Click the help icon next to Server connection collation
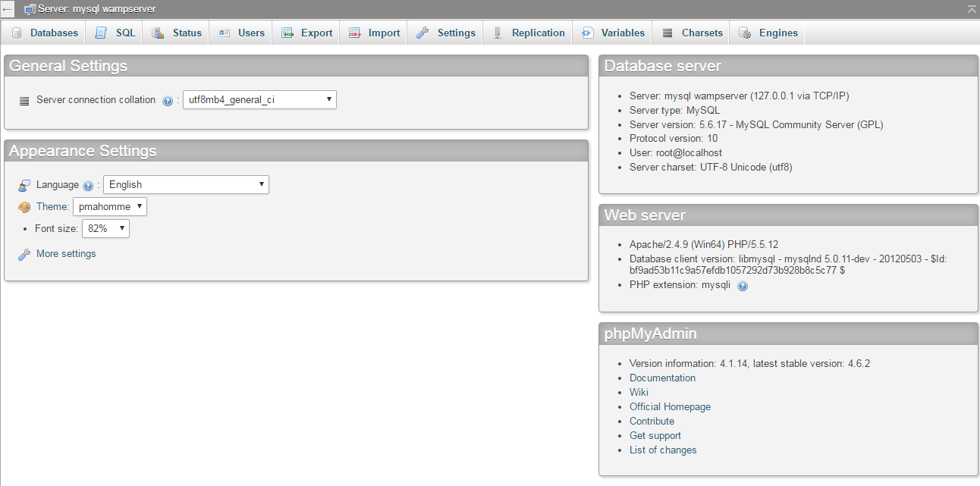Screen dimensions: 980x486 [168, 100]
